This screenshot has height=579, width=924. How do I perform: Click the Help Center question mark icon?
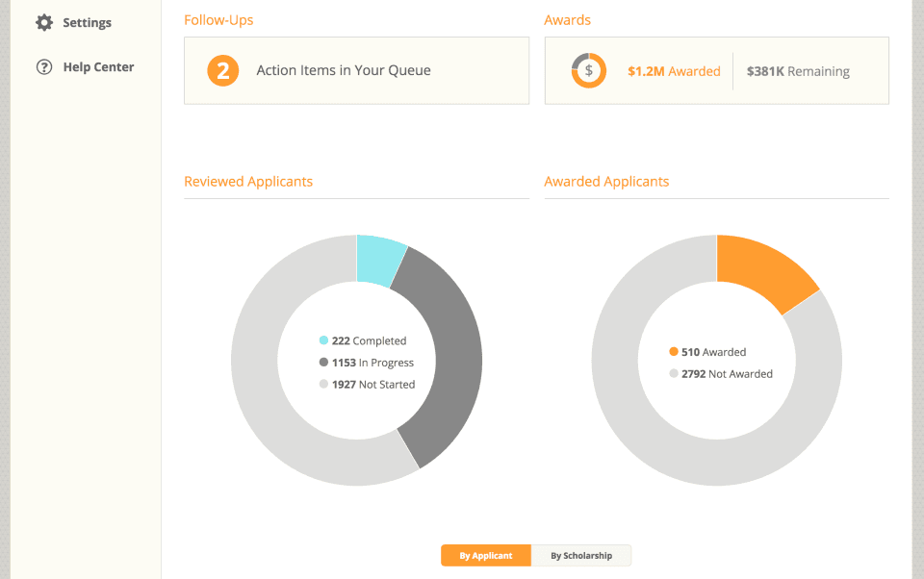(43, 67)
